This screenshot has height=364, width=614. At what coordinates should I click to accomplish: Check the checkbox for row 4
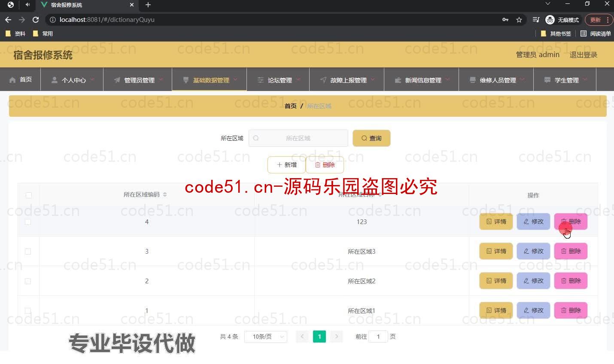(28, 222)
